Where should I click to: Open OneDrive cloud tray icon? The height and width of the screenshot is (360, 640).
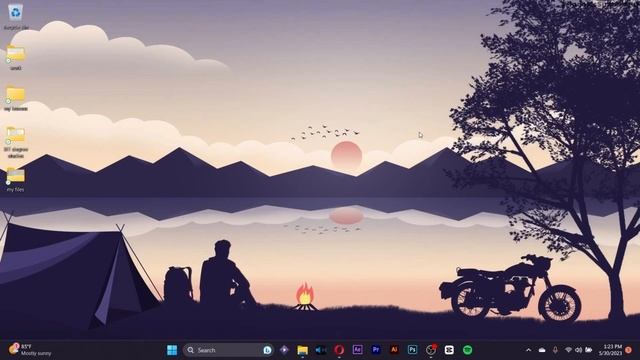[x=542, y=350]
